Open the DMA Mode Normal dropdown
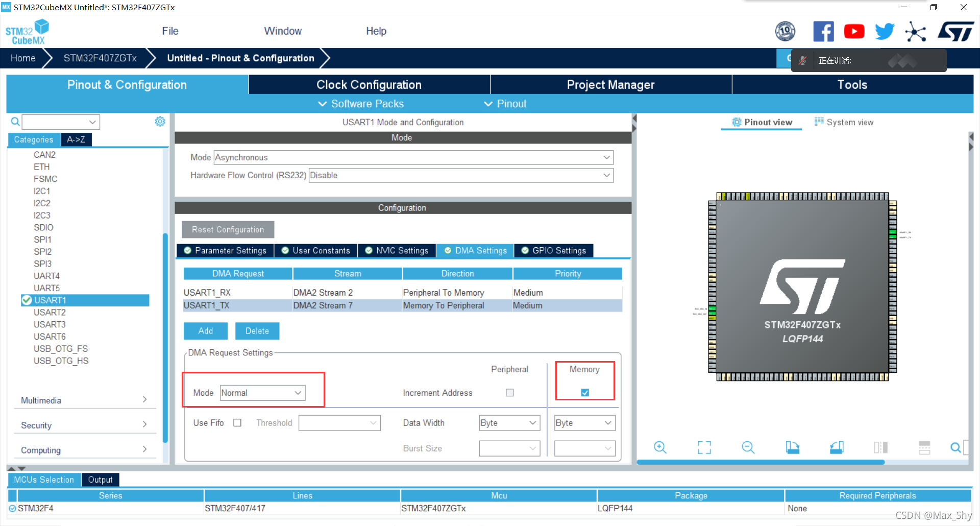This screenshot has width=980, height=526. (x=263, y=393)
